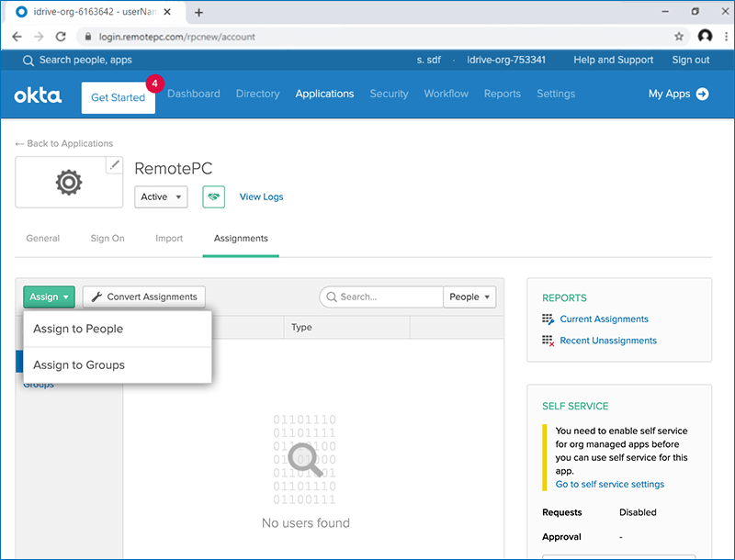Bookmark the page with the star icon

coord(679,37)
